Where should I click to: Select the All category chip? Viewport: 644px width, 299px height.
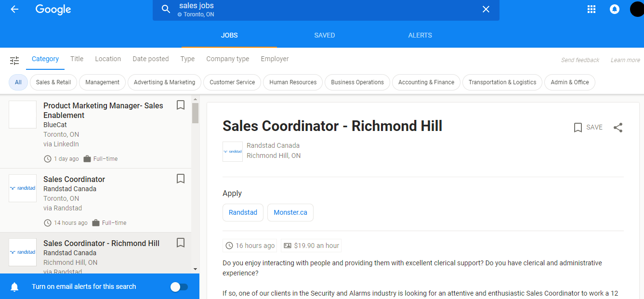(18, 82)
